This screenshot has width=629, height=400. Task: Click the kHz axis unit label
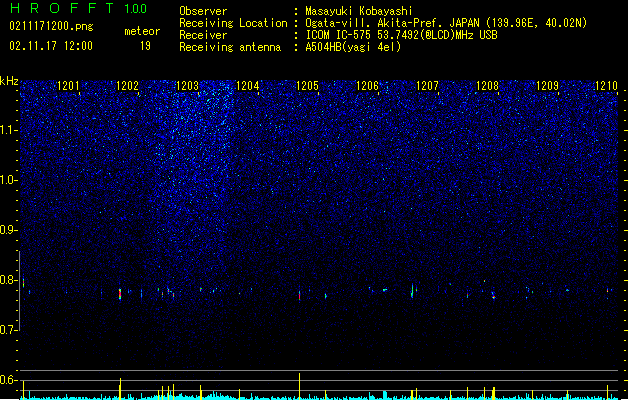coord(9,81)
